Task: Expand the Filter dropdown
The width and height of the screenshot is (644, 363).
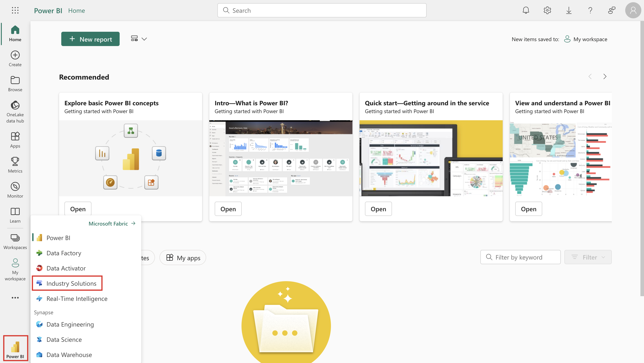Action: [x=588, y=257]
